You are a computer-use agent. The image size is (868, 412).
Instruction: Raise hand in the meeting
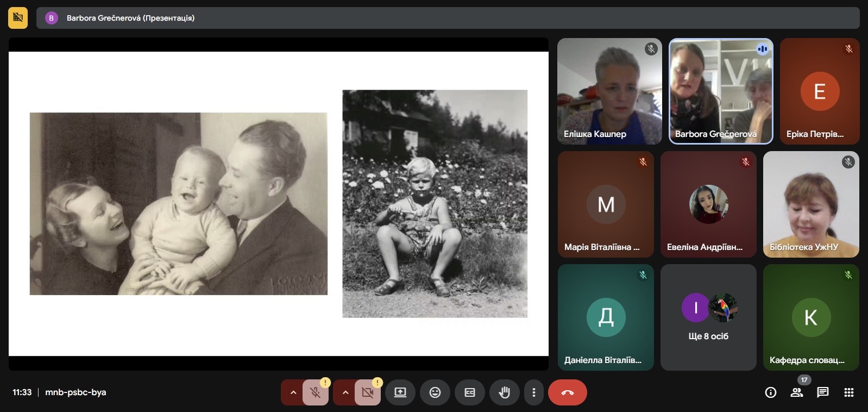point(504,392)
